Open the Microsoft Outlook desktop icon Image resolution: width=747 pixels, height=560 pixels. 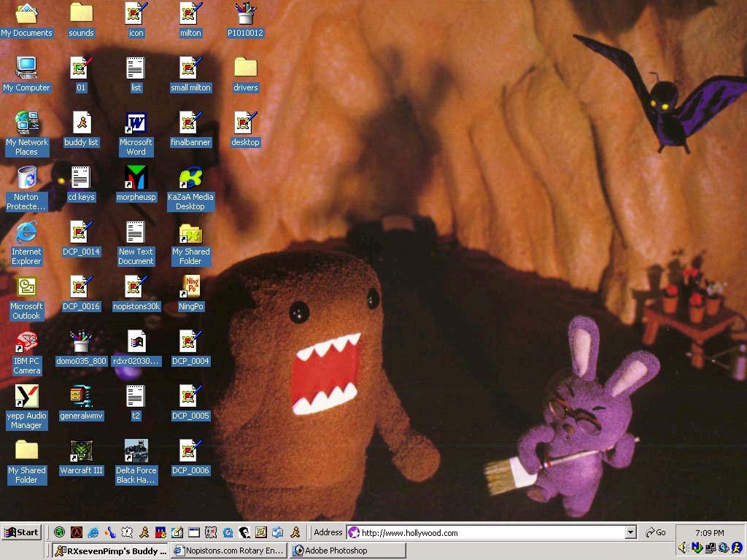tap(26, 287)
